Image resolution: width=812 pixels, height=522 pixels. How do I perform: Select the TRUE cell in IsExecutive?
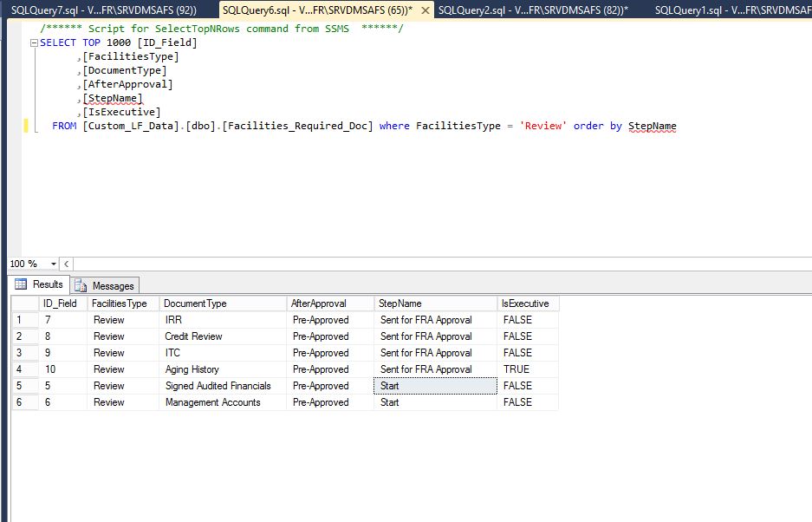pos(516,369)
